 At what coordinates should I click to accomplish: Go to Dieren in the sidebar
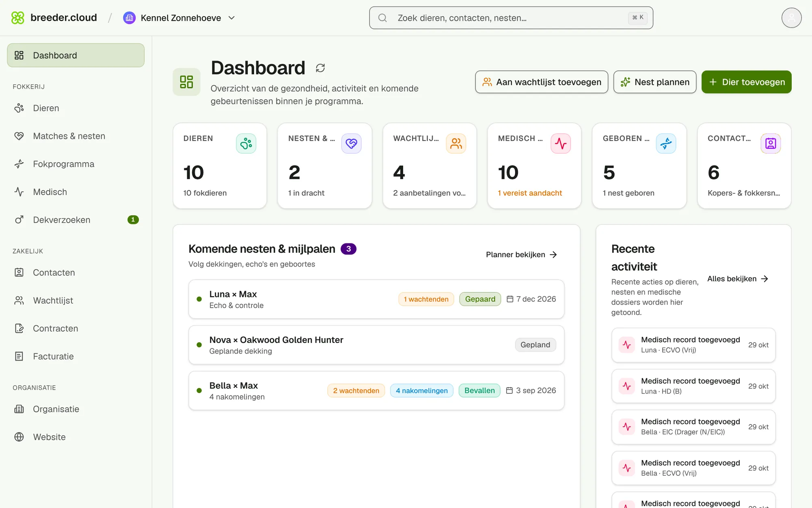(x=76, y=108)
